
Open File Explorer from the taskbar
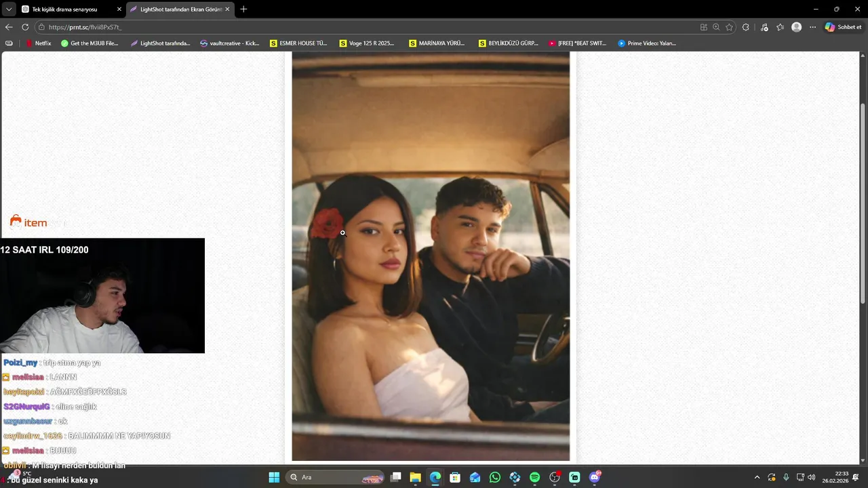point(416,477)
